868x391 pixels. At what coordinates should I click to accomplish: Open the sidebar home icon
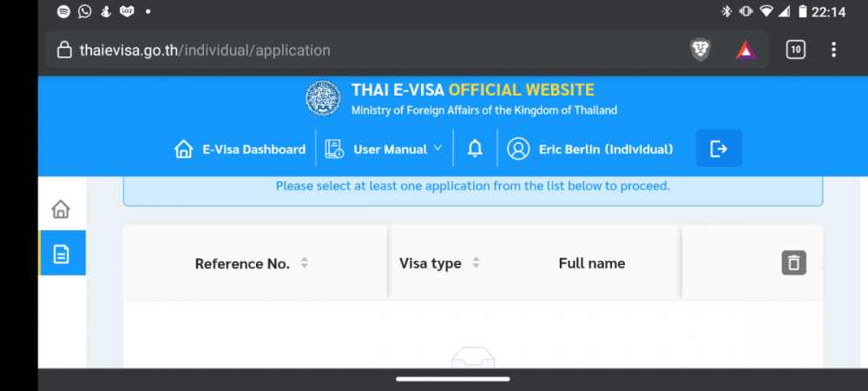pyautogui.click(x=61, y=209)
